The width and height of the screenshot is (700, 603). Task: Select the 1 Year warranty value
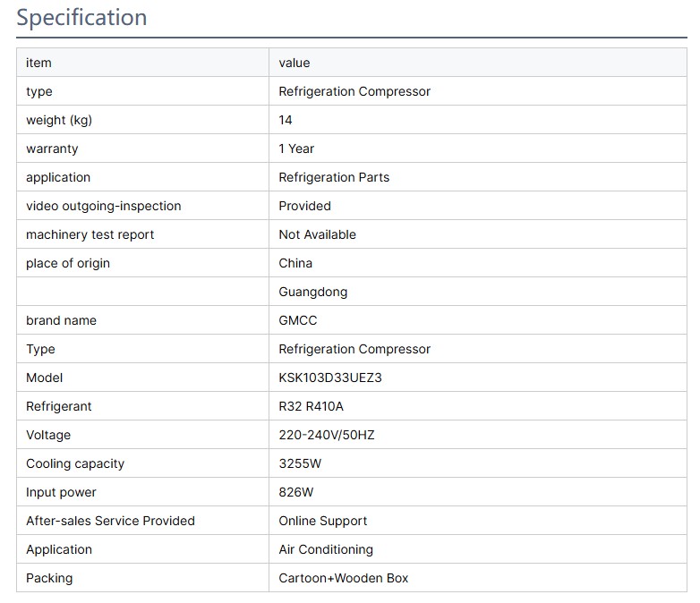tap(296, 149)
